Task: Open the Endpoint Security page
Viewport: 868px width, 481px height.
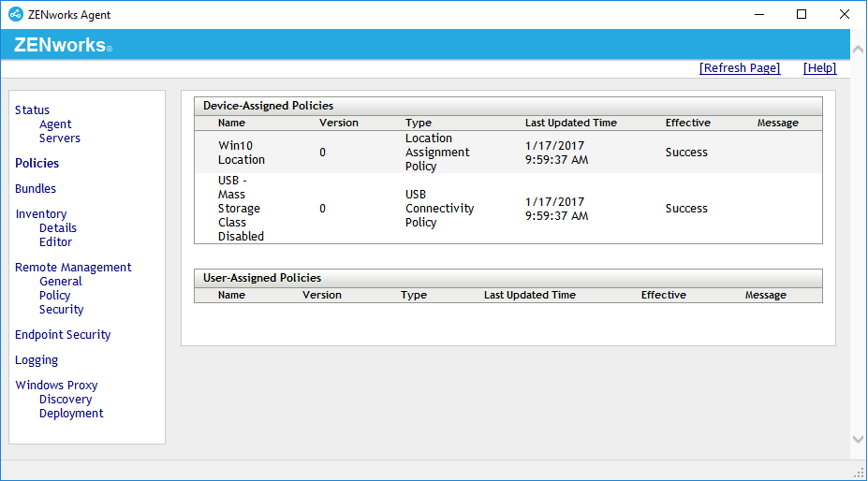Action: click(x=63, y=335)
